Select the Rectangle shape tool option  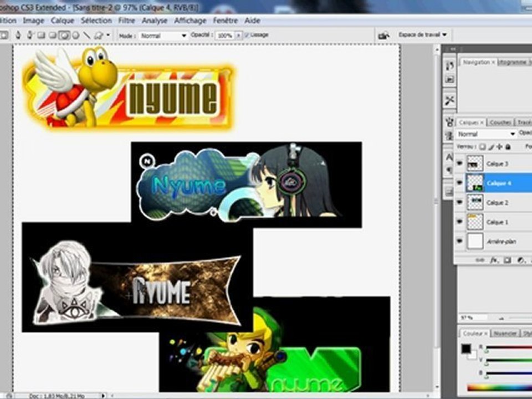click(x=41, y=35)
